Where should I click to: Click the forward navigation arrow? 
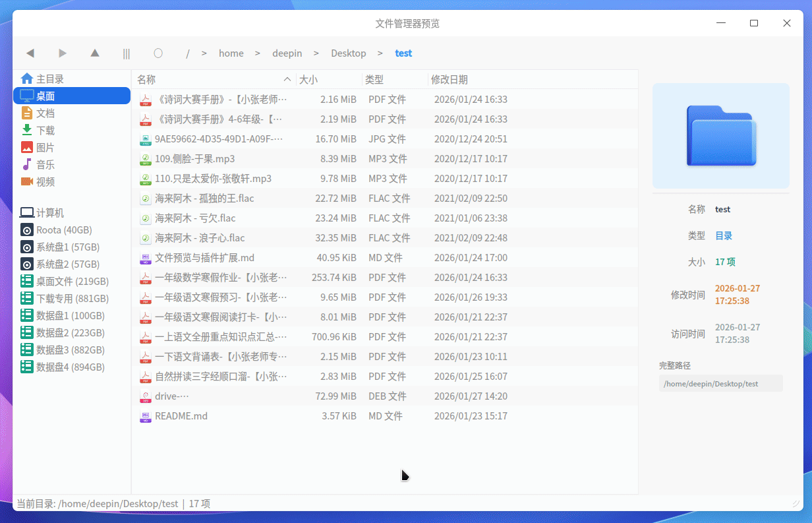coord(63,53)
